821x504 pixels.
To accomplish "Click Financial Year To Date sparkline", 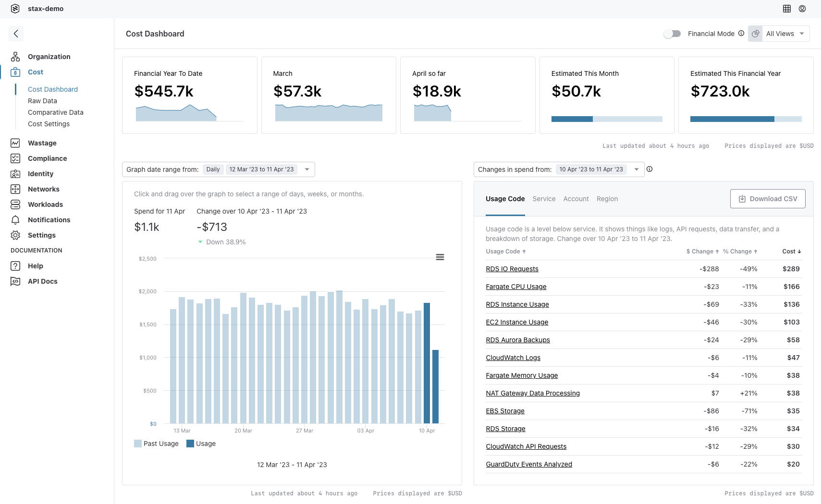I will point(190,112).
